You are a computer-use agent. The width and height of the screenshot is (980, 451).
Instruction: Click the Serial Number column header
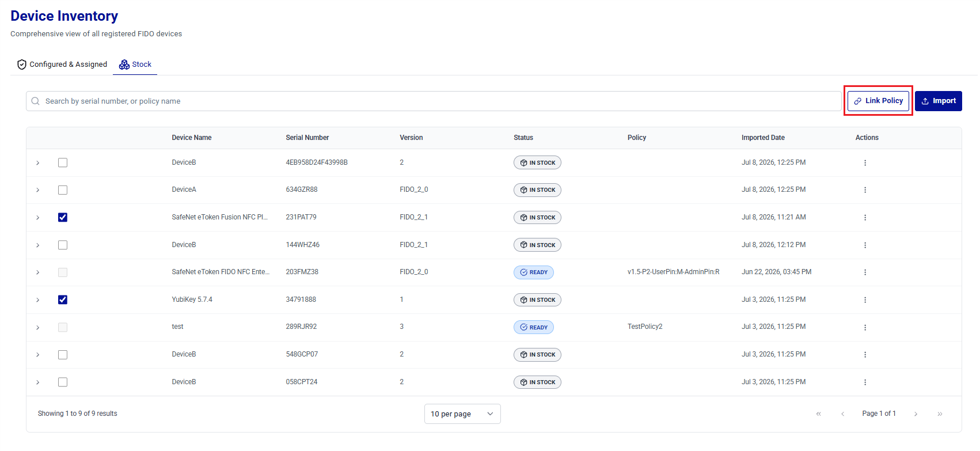307,138
